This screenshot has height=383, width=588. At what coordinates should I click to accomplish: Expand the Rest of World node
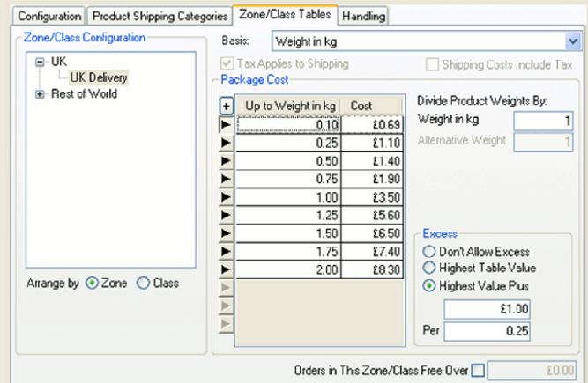pos(40,94)
